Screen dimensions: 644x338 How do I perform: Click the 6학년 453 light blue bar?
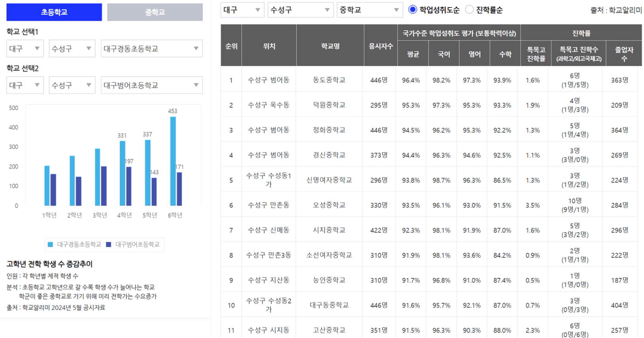point(173,161)
